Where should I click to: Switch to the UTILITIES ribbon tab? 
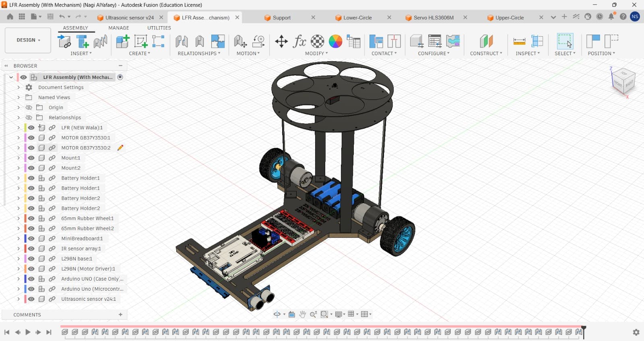159,28
